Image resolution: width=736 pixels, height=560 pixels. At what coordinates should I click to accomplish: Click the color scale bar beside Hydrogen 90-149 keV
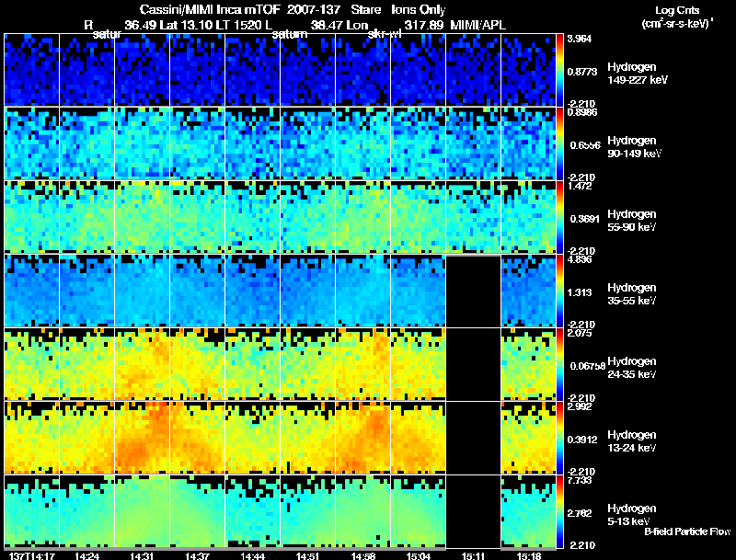[559, 143]
